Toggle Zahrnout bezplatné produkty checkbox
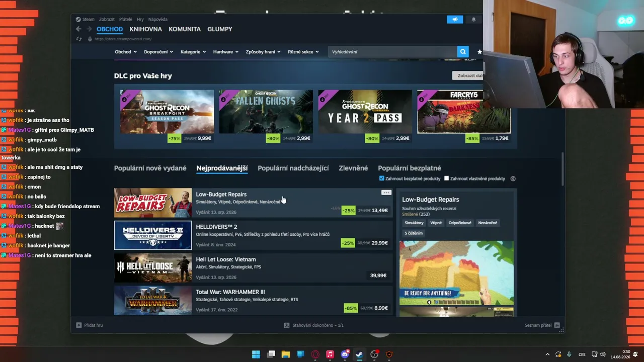 point(381,178)
